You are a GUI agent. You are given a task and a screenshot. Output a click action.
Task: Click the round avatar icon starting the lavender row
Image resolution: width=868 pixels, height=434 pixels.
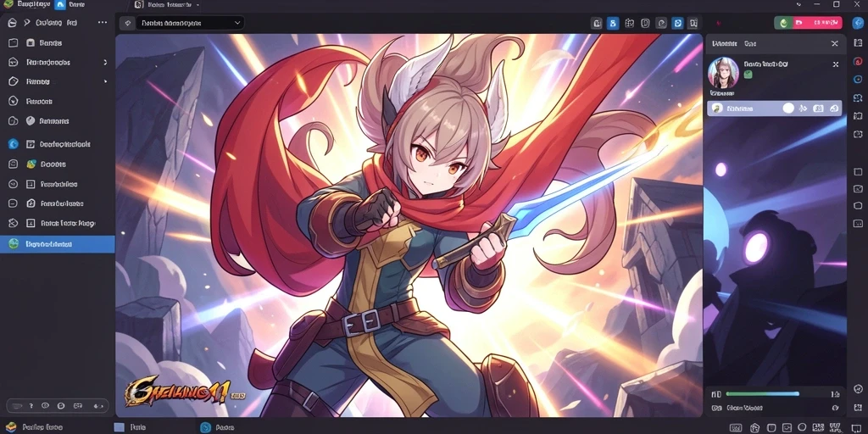coord(716,108)
